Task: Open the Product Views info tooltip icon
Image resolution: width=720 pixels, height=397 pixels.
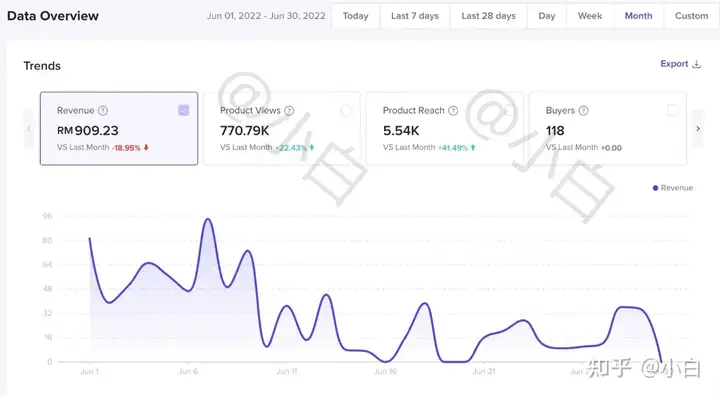Action: coord(289,111)
